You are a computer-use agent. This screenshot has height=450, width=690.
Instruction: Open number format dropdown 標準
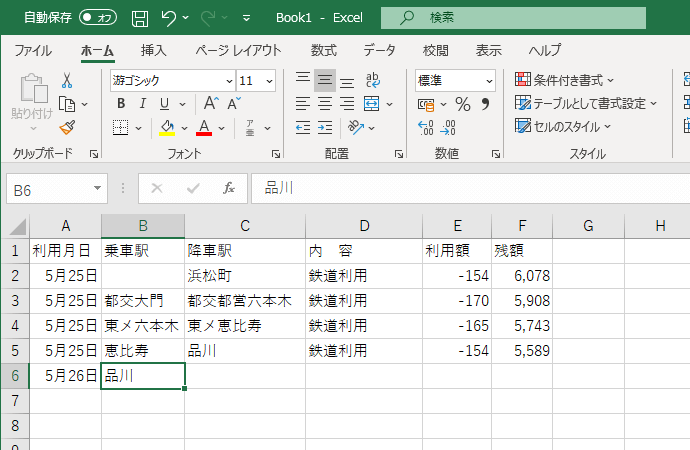(x=489, y=81)
